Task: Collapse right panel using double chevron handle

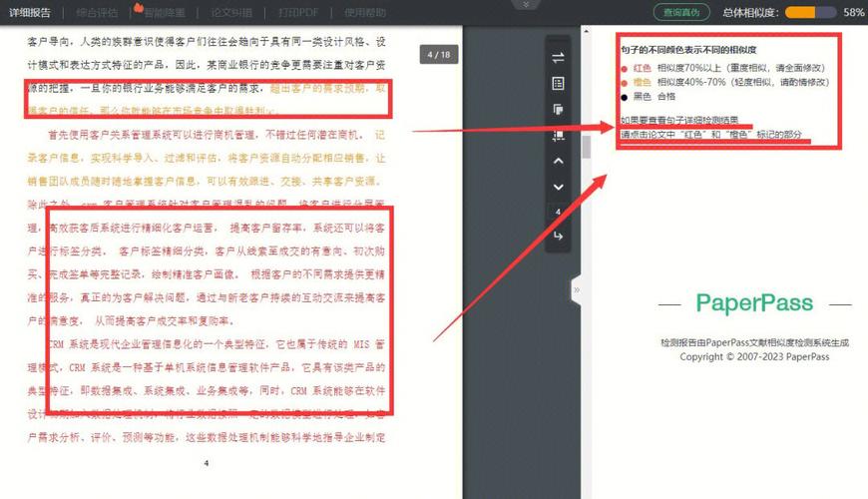Action: pyautogui.click(x=577, y=289)
